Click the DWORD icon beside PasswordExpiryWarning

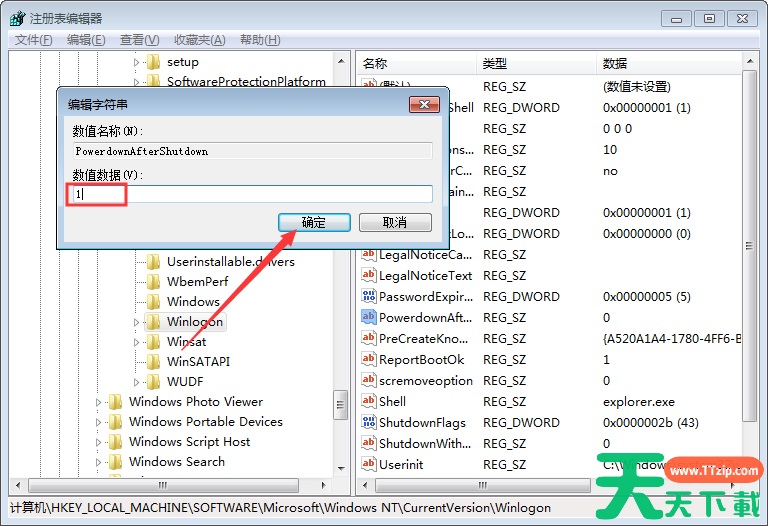pyautogui.click(x=368, y=296)
